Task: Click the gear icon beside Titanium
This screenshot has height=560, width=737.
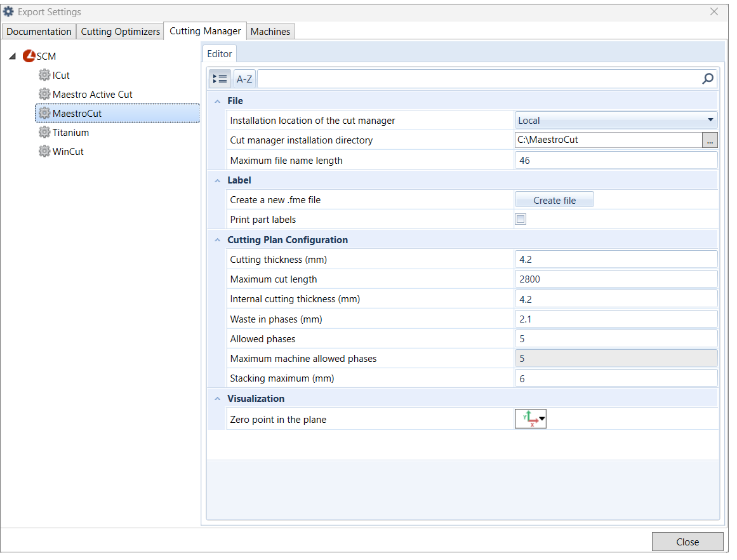Action: tap(44, 132)
